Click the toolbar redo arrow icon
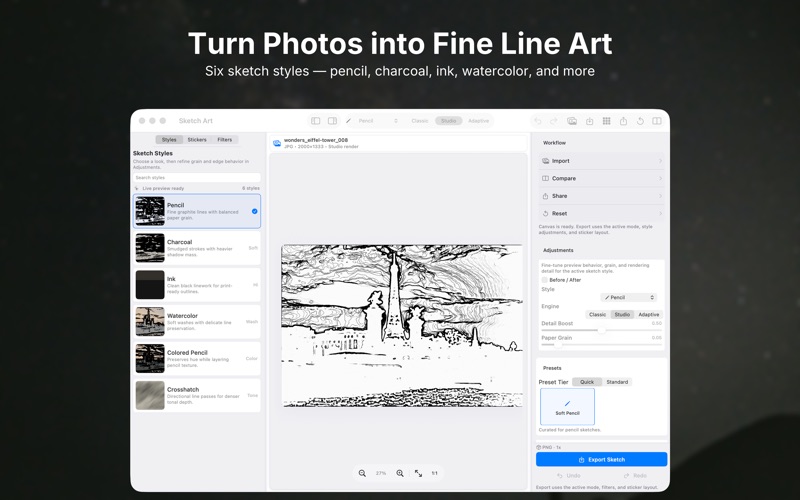Viewport: 800px width, 500px height. (x=554, y=121)
